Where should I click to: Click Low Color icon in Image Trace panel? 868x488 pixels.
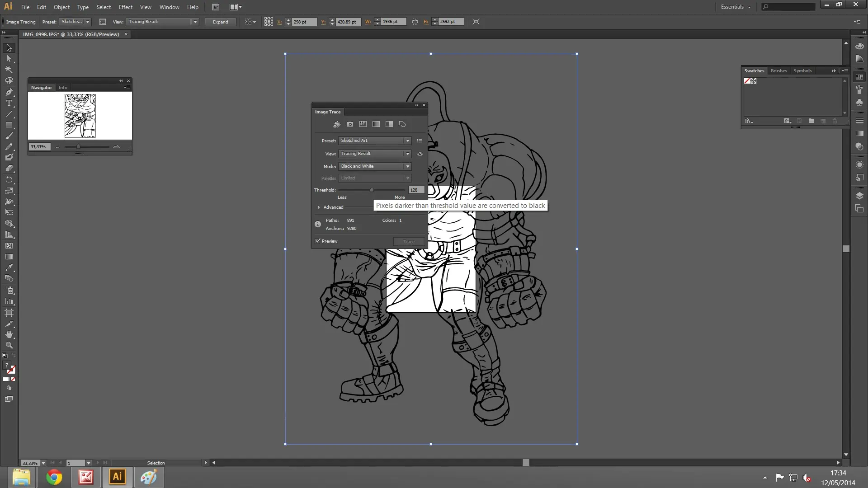click(x=363, y=124)
